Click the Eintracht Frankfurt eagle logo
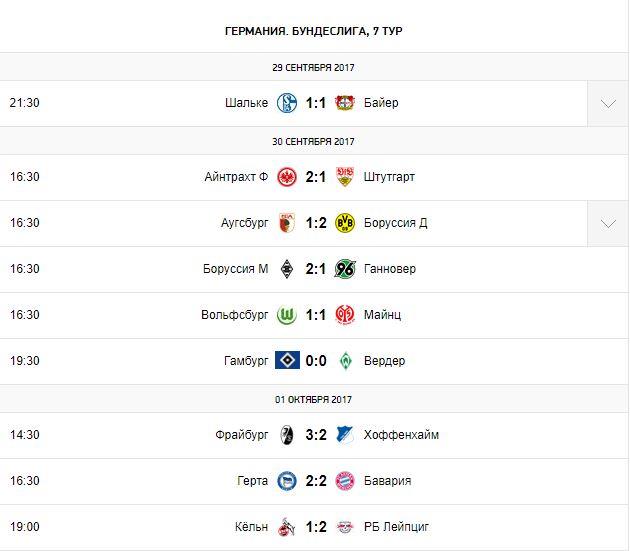The height and width of the screenshot is (551, 630). click(287, 177)
